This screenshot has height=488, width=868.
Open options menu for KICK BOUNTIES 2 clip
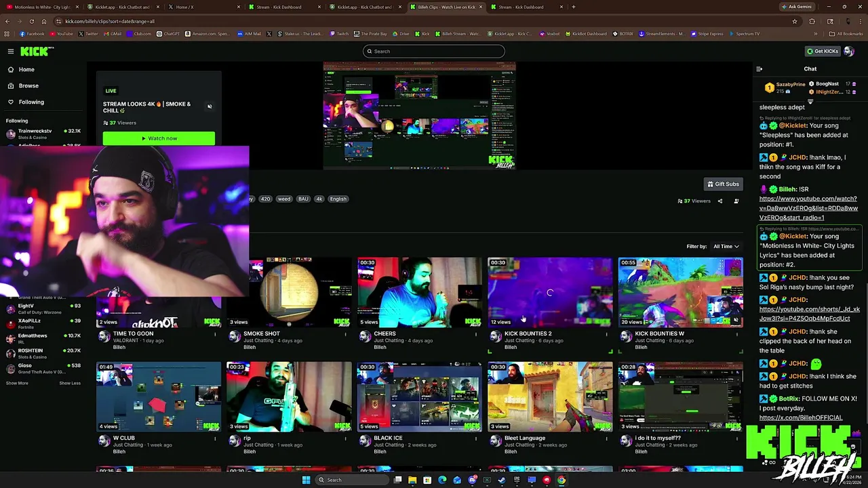click(606, 333)
